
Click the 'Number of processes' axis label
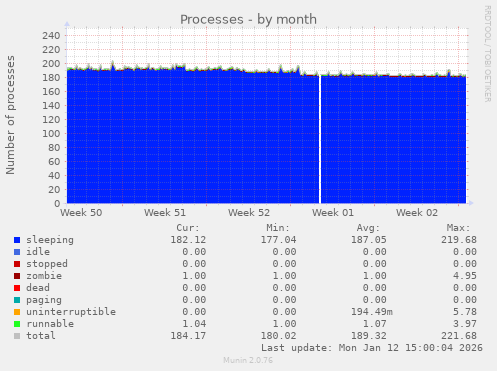point(10,115)
